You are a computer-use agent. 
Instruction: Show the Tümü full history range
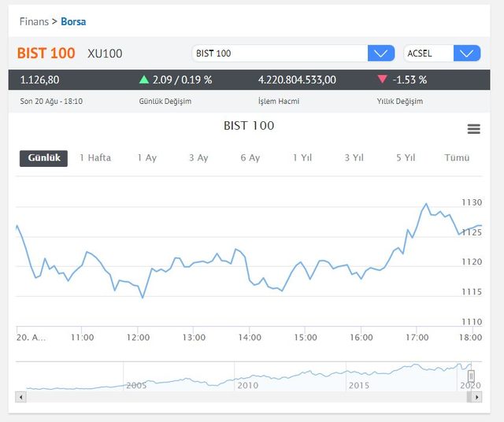(x=457, y=157)
